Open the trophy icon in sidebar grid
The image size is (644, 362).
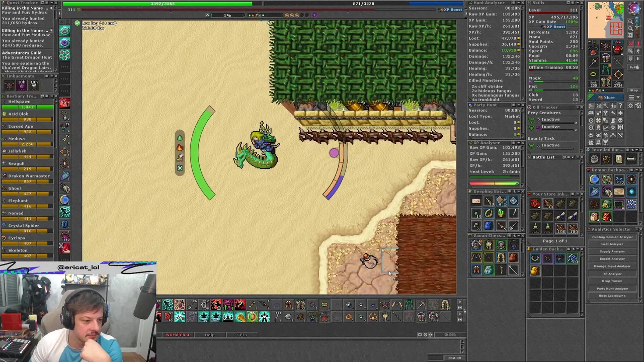(x=605, y=113)
